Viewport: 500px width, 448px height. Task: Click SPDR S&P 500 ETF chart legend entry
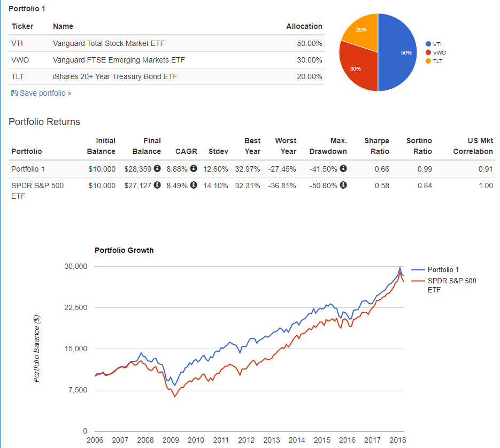[x=444, y=285]
